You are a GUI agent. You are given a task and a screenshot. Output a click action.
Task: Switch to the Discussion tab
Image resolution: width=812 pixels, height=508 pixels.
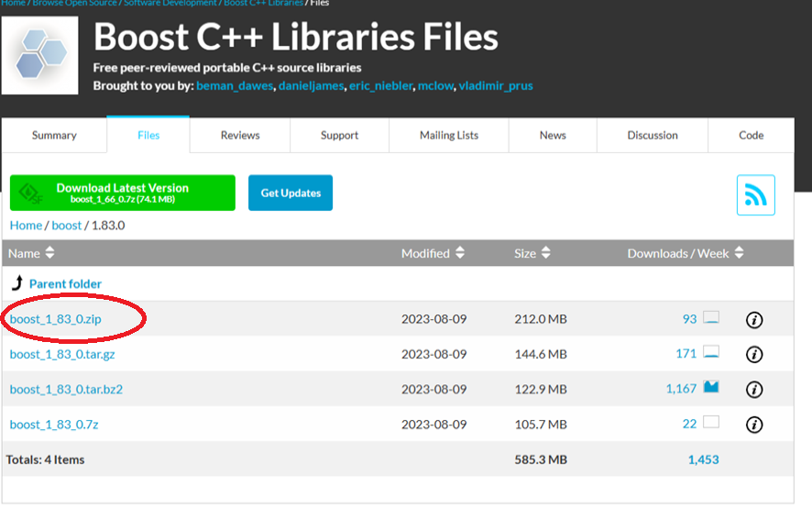coord(653,136)
